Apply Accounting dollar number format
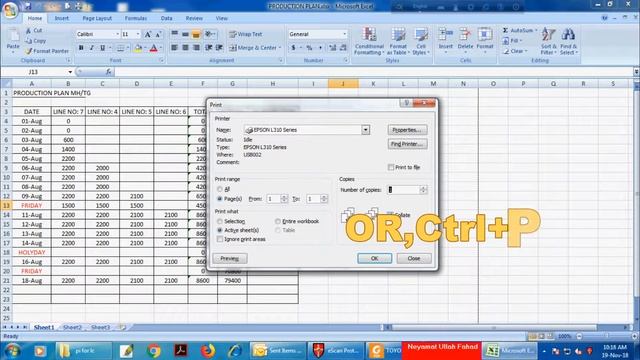This screenshot has height=360, width=640. coord(293,48)
